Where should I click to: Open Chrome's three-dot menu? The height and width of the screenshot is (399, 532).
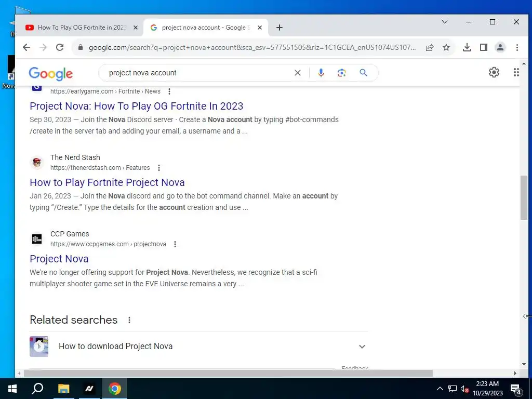(x=517, y=47)
